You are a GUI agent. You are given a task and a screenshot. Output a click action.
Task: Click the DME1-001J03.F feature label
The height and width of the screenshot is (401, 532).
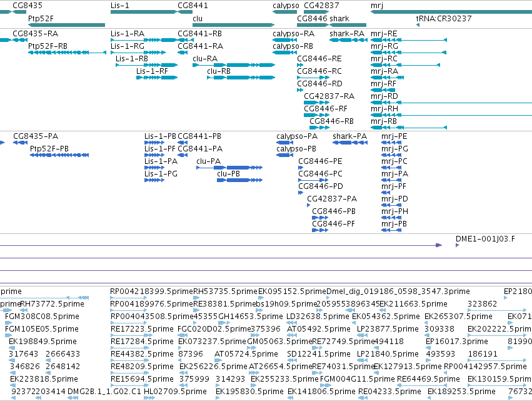tap(485, 239)
